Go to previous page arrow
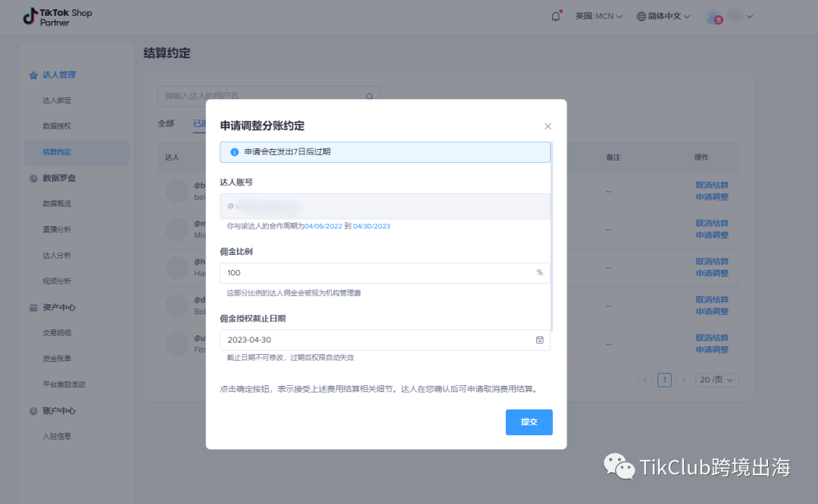 point(646,380)
